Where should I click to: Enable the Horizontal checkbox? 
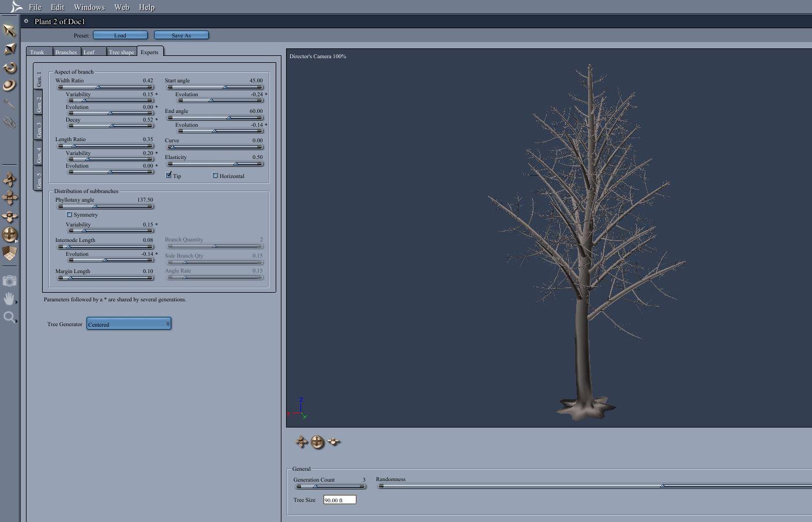215,176
